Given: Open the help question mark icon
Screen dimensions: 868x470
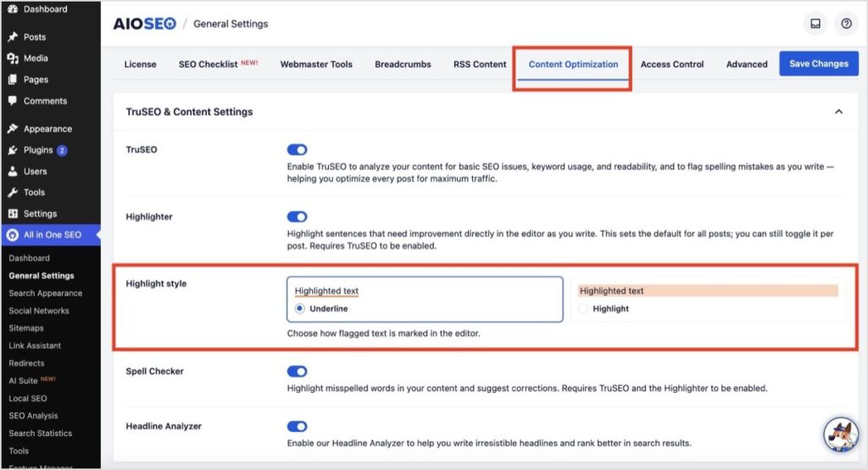Looking at the screenshot, I should (x=847, y=23).
